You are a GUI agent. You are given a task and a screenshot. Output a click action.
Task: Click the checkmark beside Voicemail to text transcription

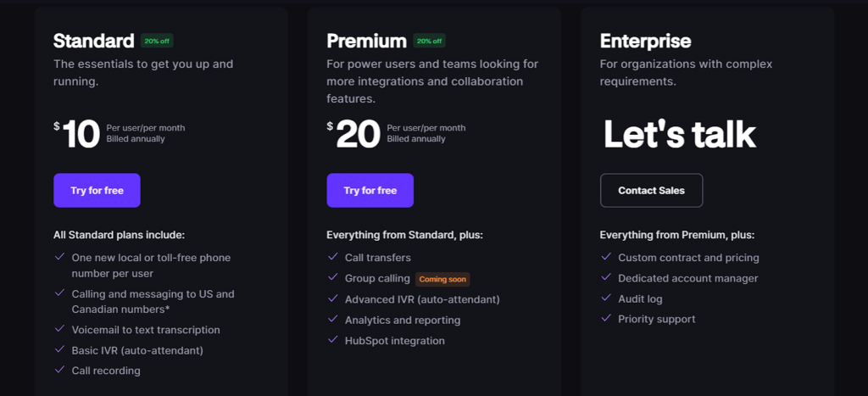[x=60, y=328]
